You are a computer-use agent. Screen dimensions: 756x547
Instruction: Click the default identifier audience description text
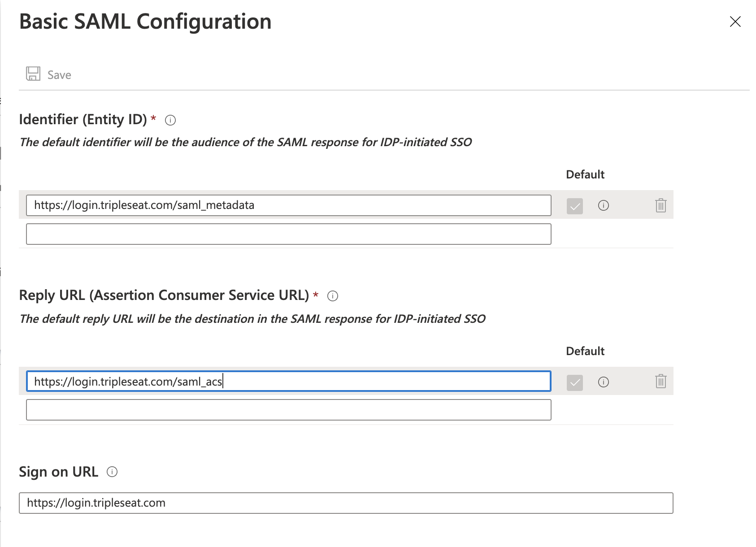(x=246, y=142)
